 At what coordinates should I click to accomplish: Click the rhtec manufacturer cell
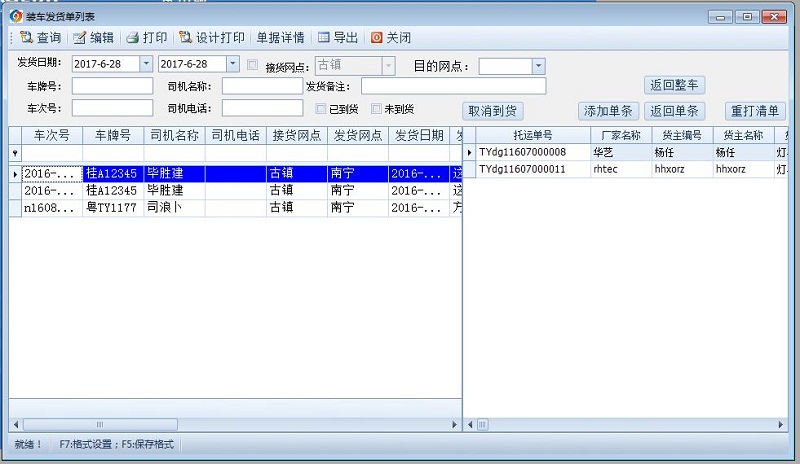pos(621,169)
